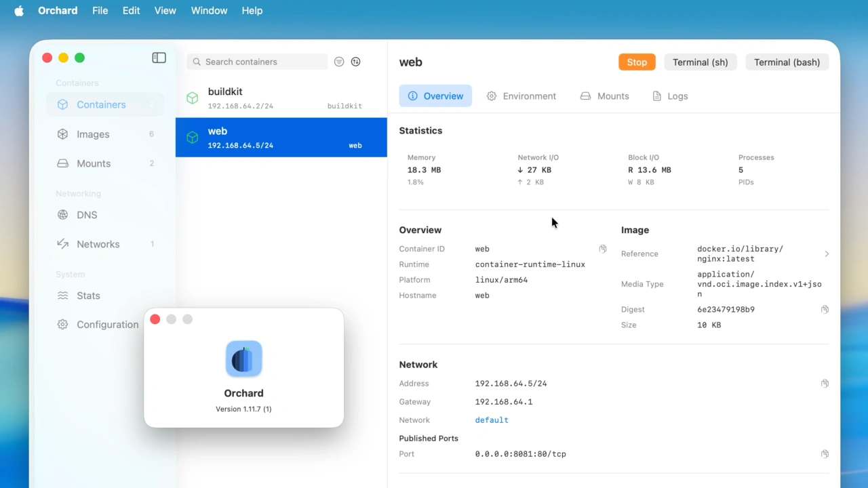Open Terminal (bash) for the container
Image resolution: width=868 pixels, height=488 pixels.
(787, 62)
